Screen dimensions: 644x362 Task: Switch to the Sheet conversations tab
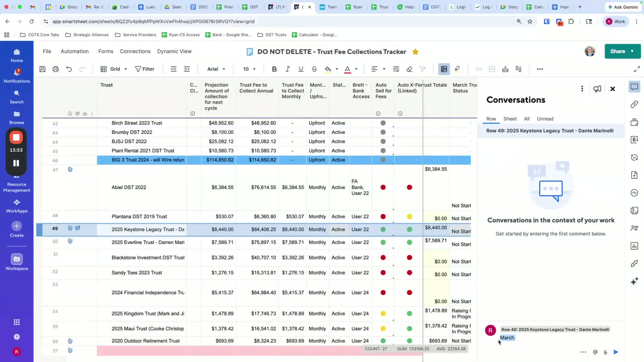coord(510,119)
